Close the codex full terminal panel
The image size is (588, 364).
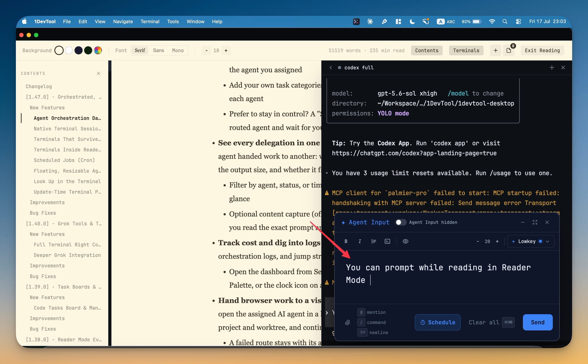(563, 68)
